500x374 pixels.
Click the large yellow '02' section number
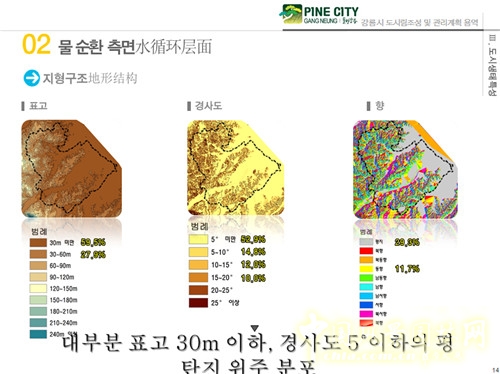click(36, 44)
